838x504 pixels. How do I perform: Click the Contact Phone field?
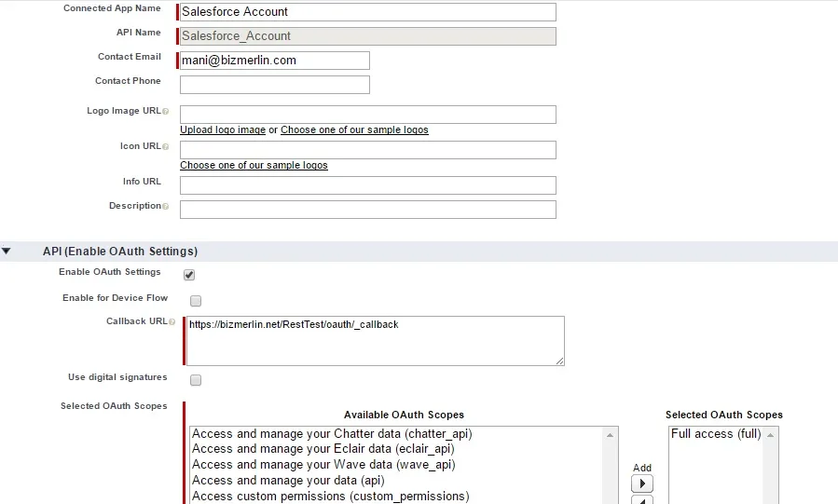coord(275,85)
